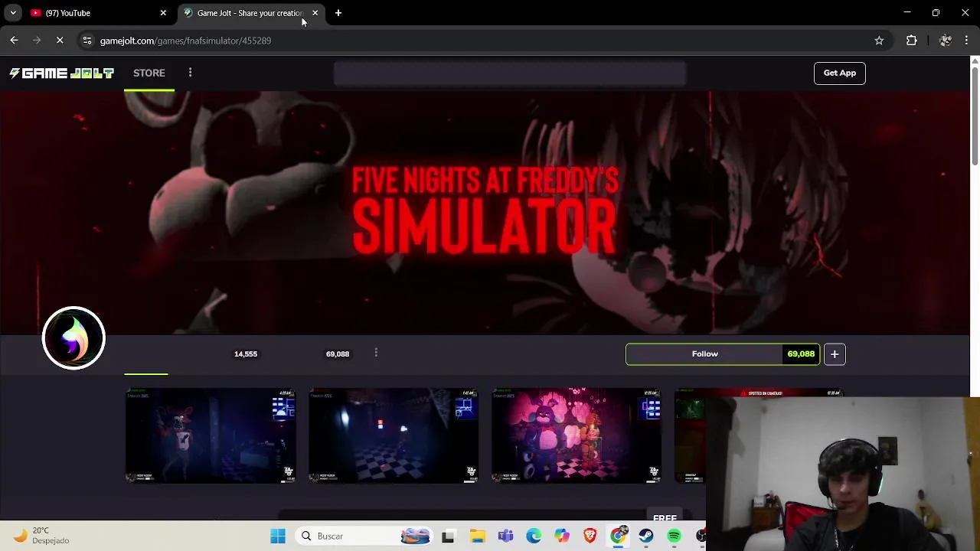Screen dimensions: 980x551
Task: Open a new browser tab
Action: [x=338, y=13]
